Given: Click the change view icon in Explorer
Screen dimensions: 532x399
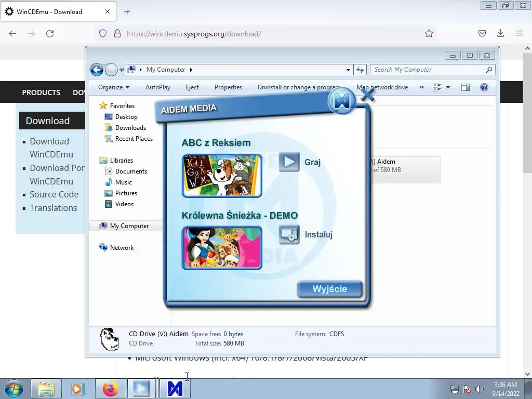Looking at the screenshot, I should 437,87.
